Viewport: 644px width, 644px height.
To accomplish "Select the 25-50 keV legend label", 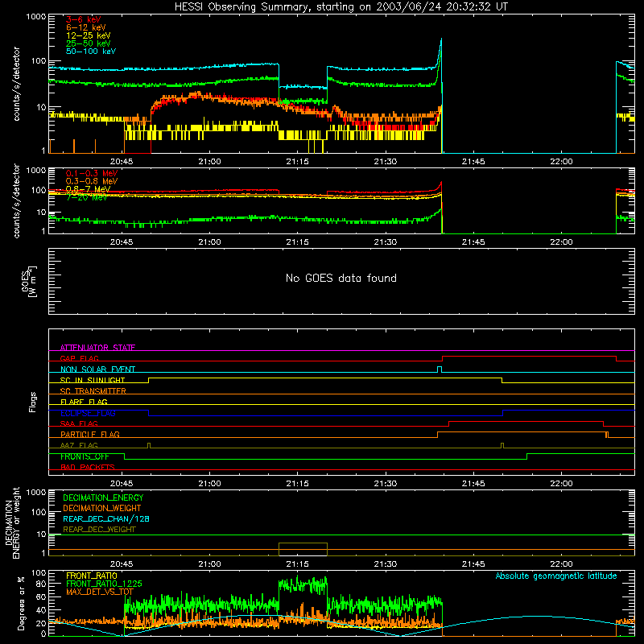I will [88, 43].
